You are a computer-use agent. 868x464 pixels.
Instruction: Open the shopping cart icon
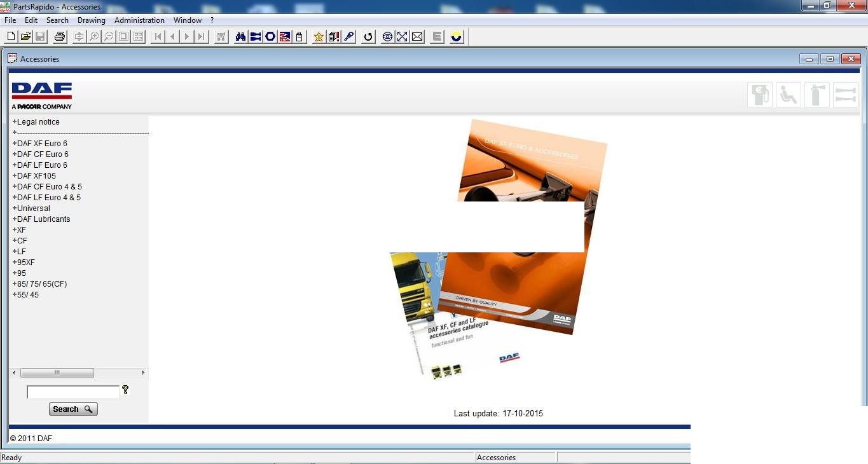(x=221, y=37)
